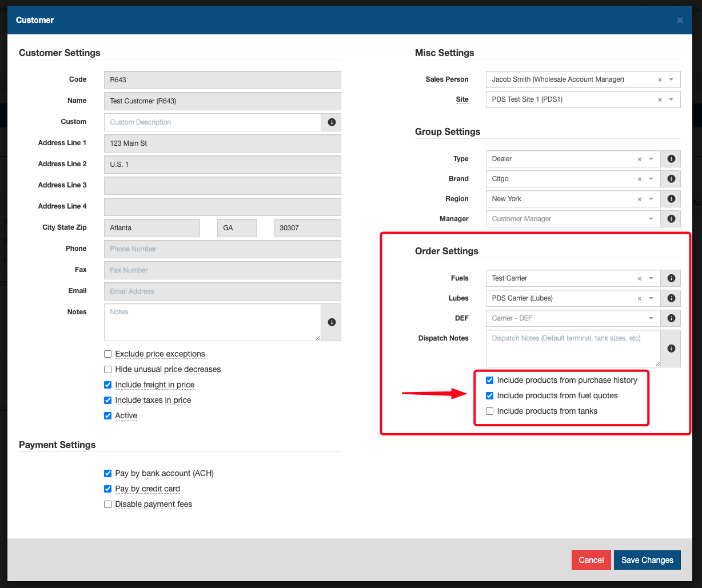Click info icon next to Brand dropdown
This screenshot has width=702, height=588.
671,179
